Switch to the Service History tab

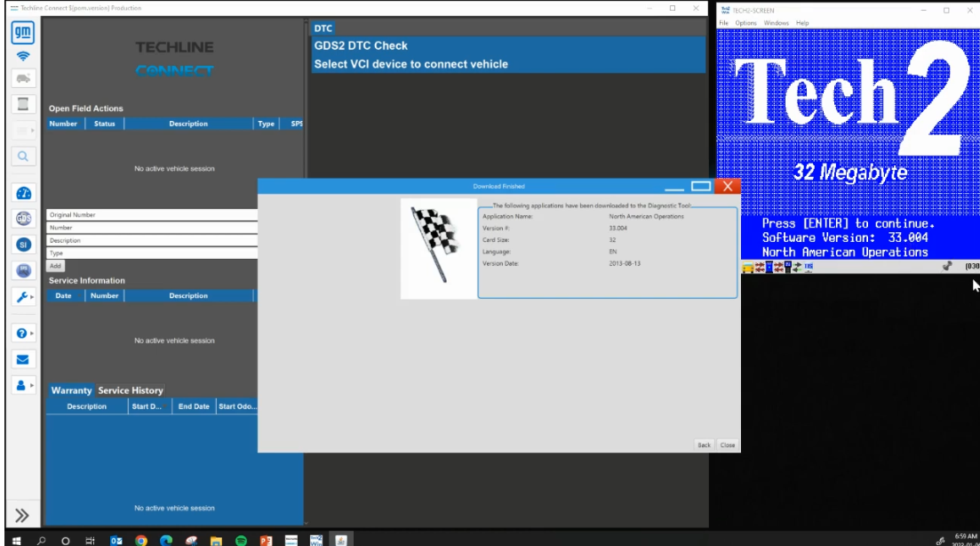point(131,390)
